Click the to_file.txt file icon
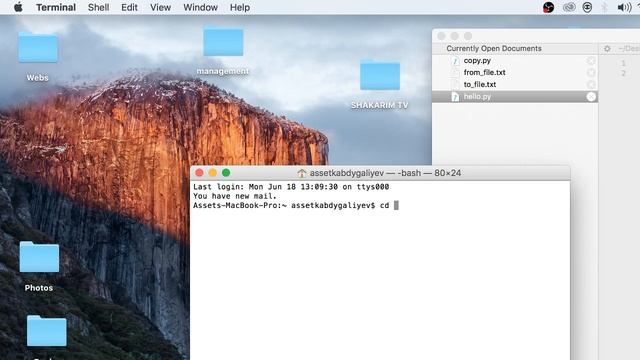Screen dimensions: 640x360 coord(455,84)
